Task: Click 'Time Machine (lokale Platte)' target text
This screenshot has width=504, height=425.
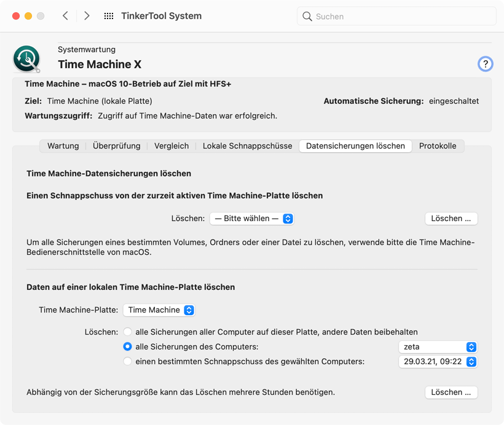Action: point(100,101)
